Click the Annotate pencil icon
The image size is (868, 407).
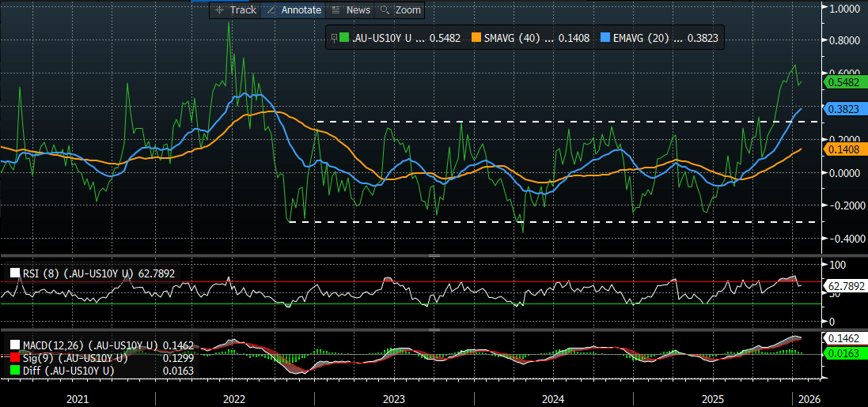[x=271, y=10]
